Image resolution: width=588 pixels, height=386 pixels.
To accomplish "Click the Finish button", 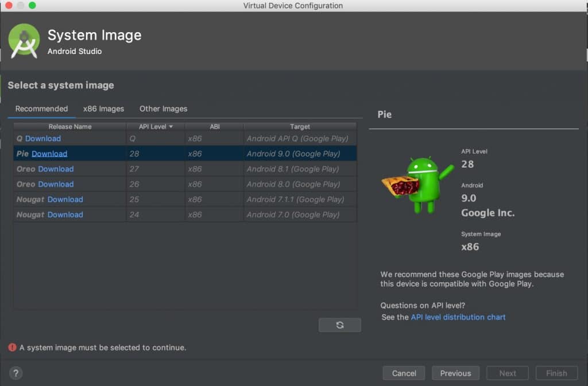I will coord(556,373).
